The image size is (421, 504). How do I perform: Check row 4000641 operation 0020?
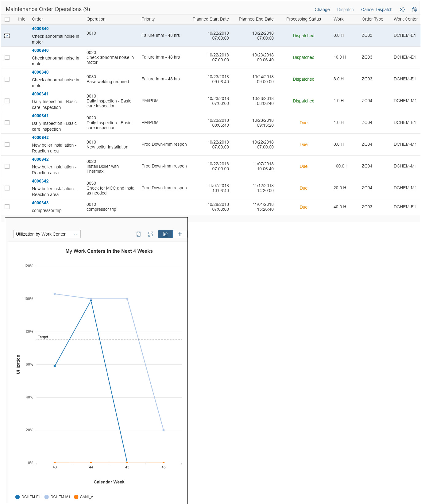7,123
